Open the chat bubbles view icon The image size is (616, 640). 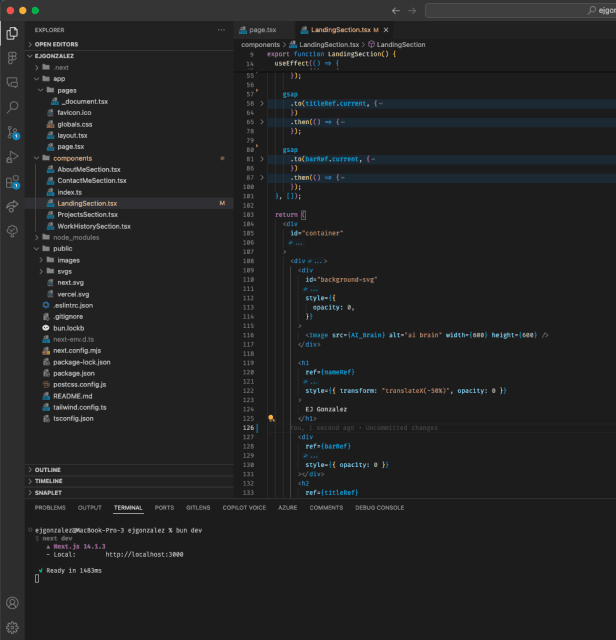12,82
